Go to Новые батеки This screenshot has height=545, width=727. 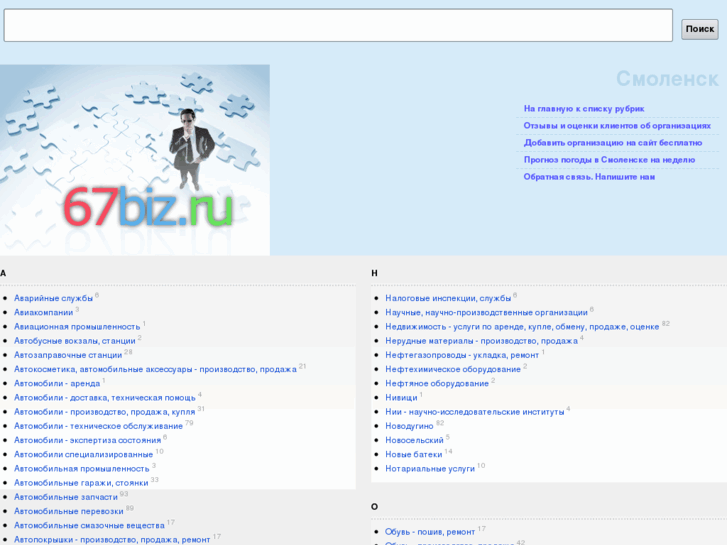414,455
